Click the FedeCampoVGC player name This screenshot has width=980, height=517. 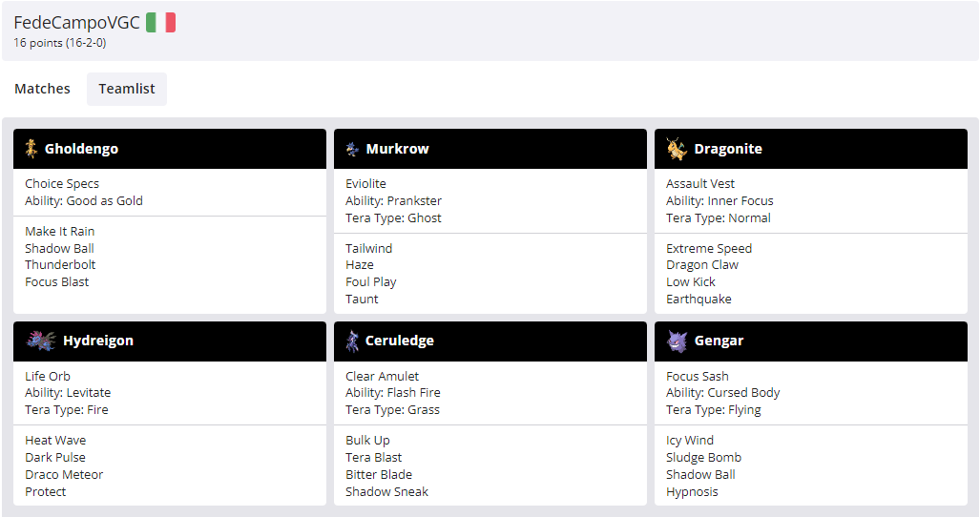point(77,23)
